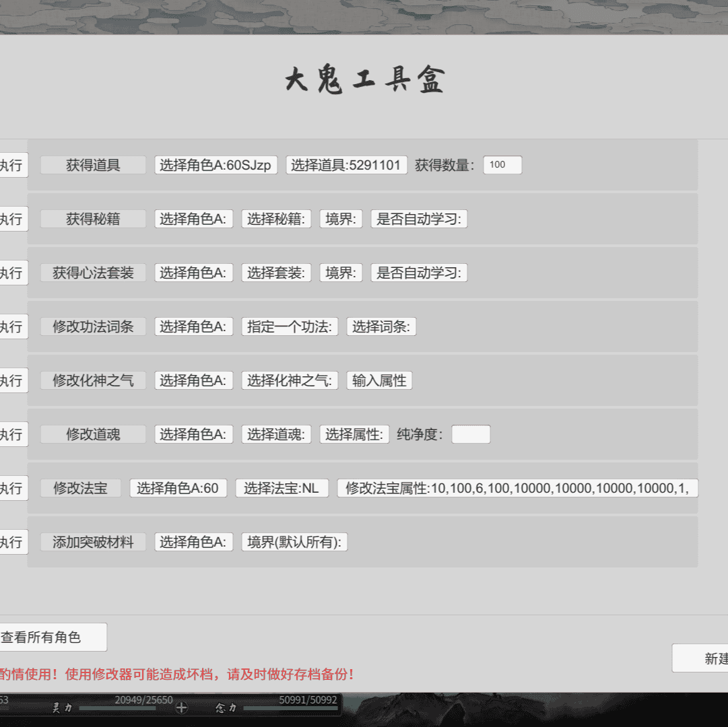
Task: Select the 修改功法词条 function label
Action: 93,326
